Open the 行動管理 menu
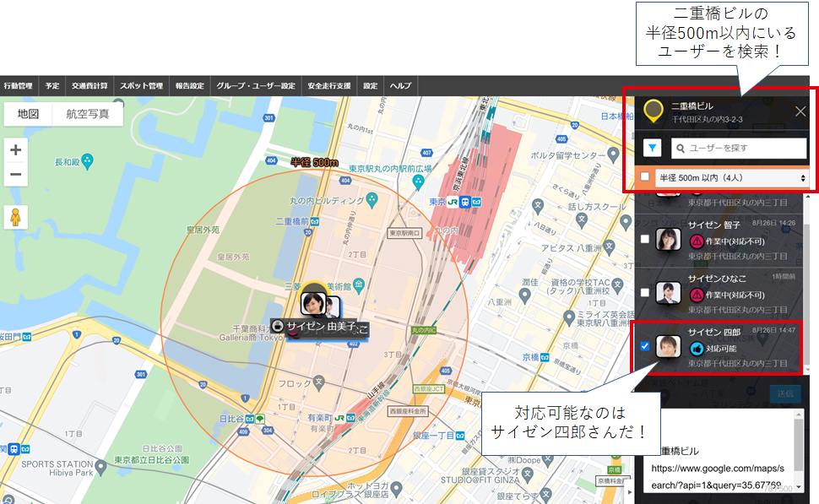 [19, 85]
